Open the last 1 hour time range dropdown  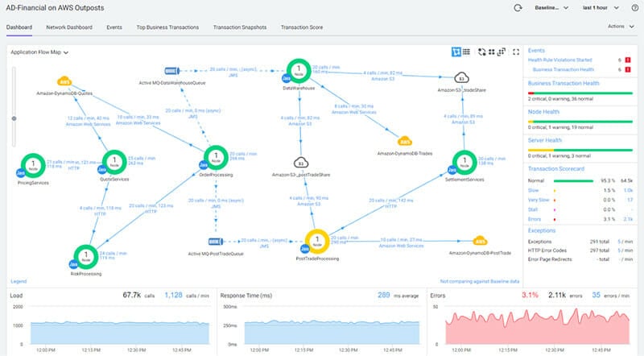click(x=601, y=8)
